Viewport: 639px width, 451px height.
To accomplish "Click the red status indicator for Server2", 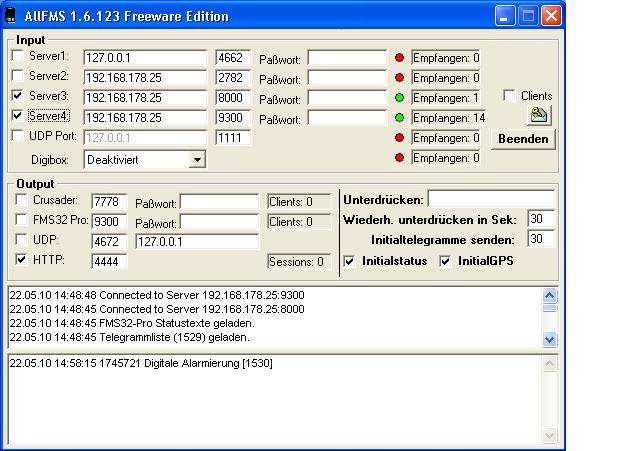I will click(x=399, y=77).
